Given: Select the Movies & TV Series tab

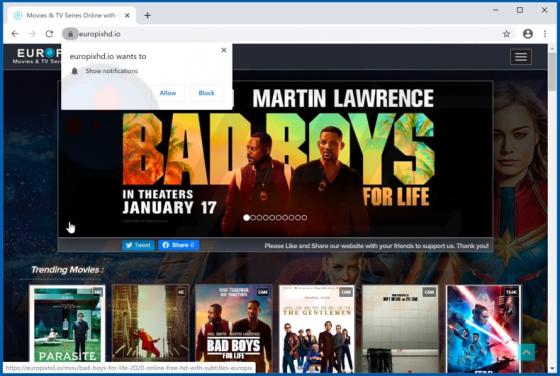Looking at the screenshot, I should tap(71, 15).
